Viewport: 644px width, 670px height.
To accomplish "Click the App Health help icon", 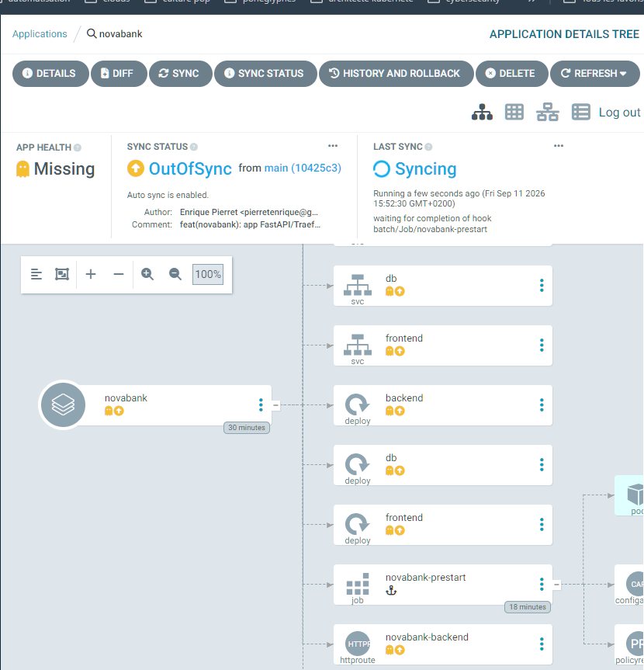I will [78, 148].
